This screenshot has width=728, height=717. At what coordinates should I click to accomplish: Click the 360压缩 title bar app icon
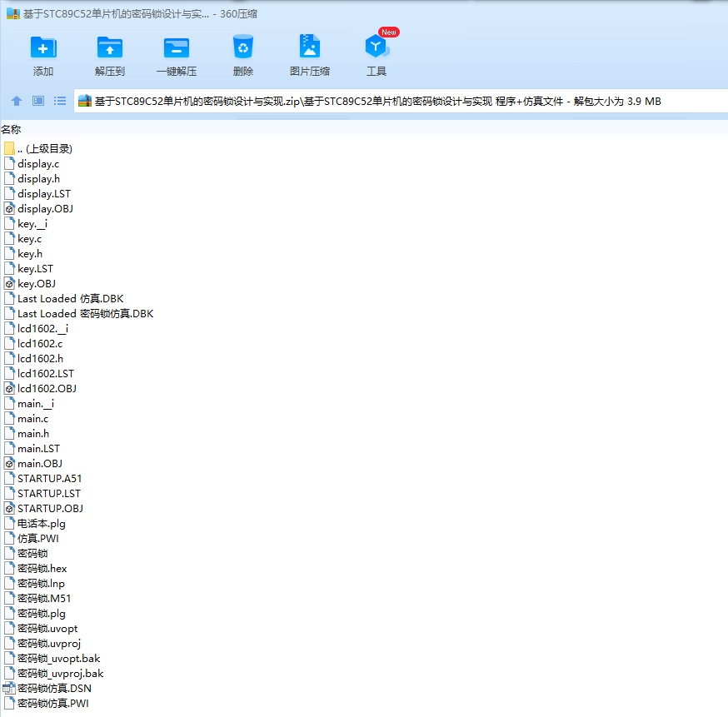point(13,14)
